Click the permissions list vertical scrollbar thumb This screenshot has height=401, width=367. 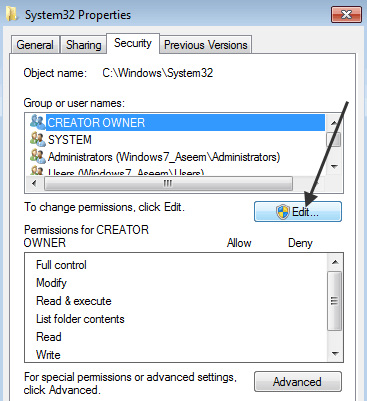click(x=334, y=301)
